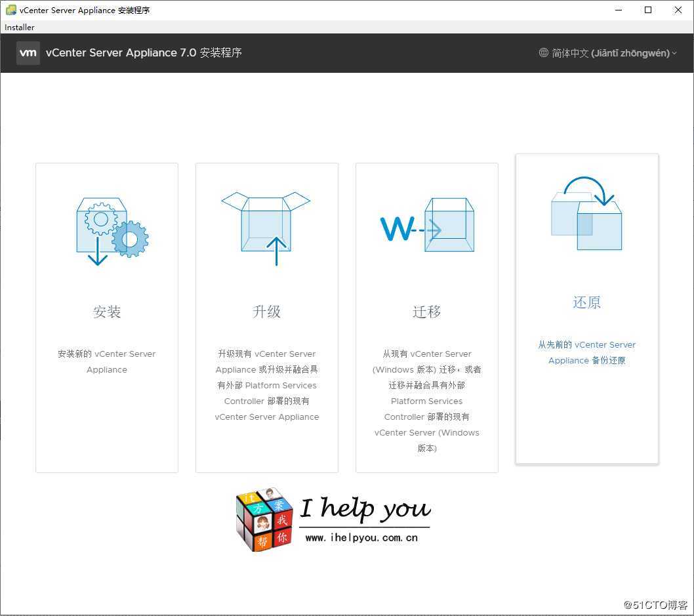
Task: Select the 还原 card title
Action: click(586, 302)
